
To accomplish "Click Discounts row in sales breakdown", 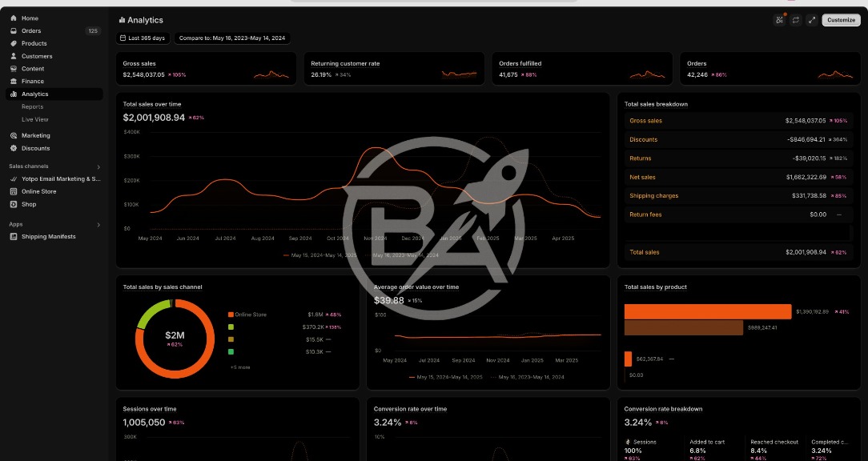I will click(x=738, y=139).
